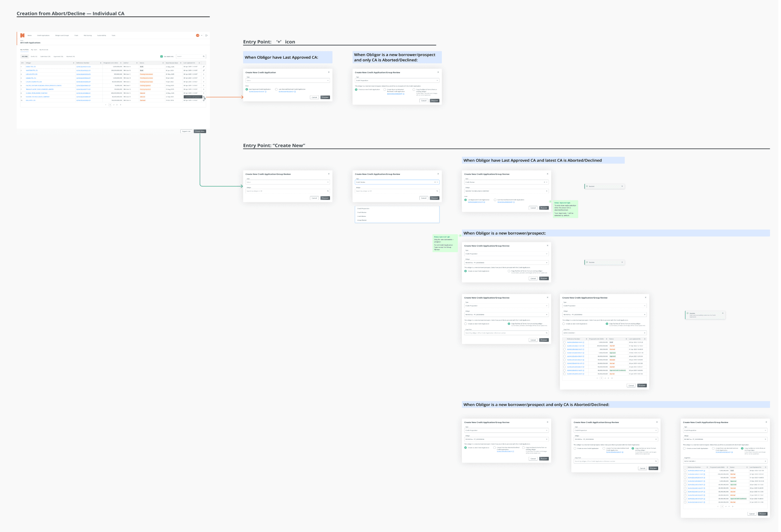Open Type dropdown in Create New Credit Application dialog
This screenshot has height=532, width=781.
[287, 81]
